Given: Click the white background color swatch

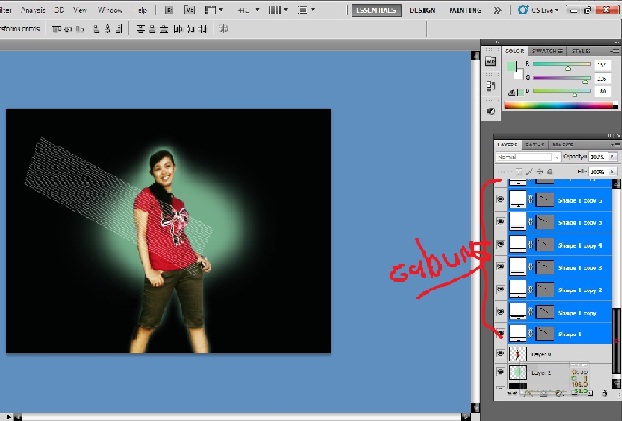Looking at the screenshot, I should click(518, 74).
